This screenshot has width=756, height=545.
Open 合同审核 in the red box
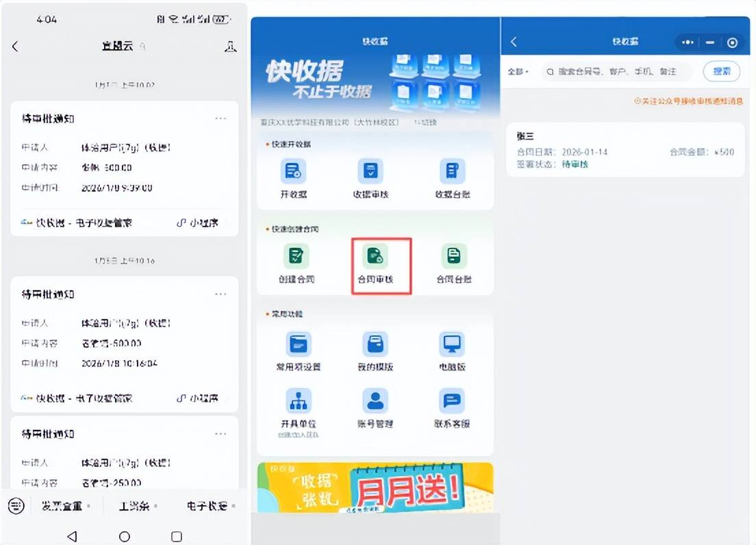[376, 257]
